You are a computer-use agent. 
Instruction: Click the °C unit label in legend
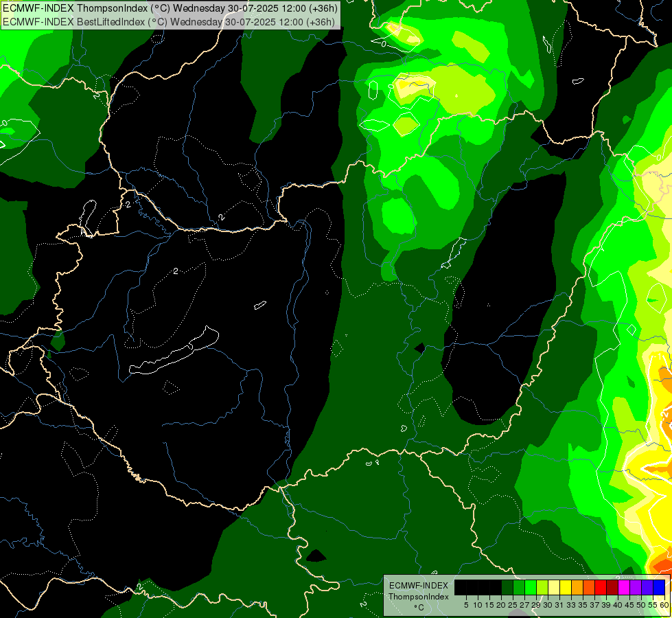click(419, 608)
